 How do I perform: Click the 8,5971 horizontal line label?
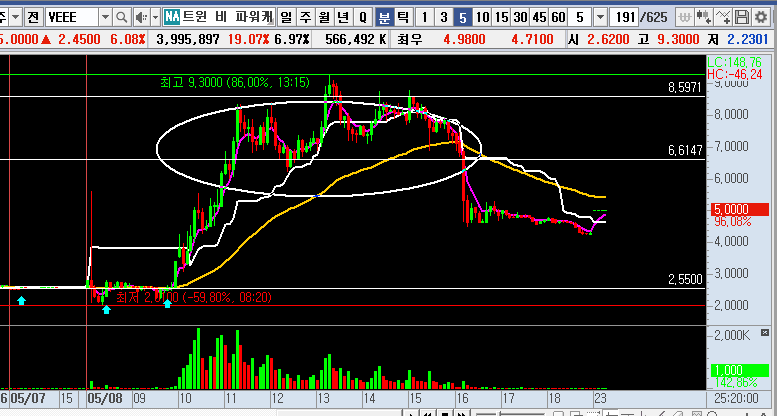click(685, 88)
